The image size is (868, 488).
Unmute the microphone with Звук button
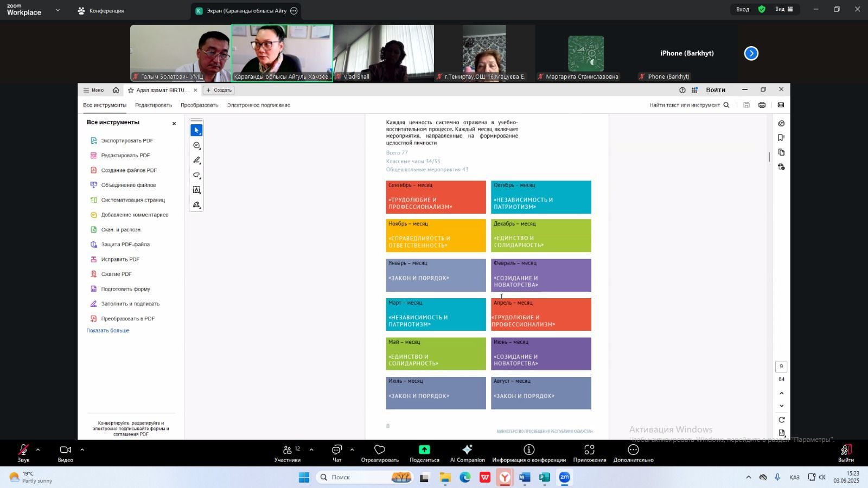(23, 453)
